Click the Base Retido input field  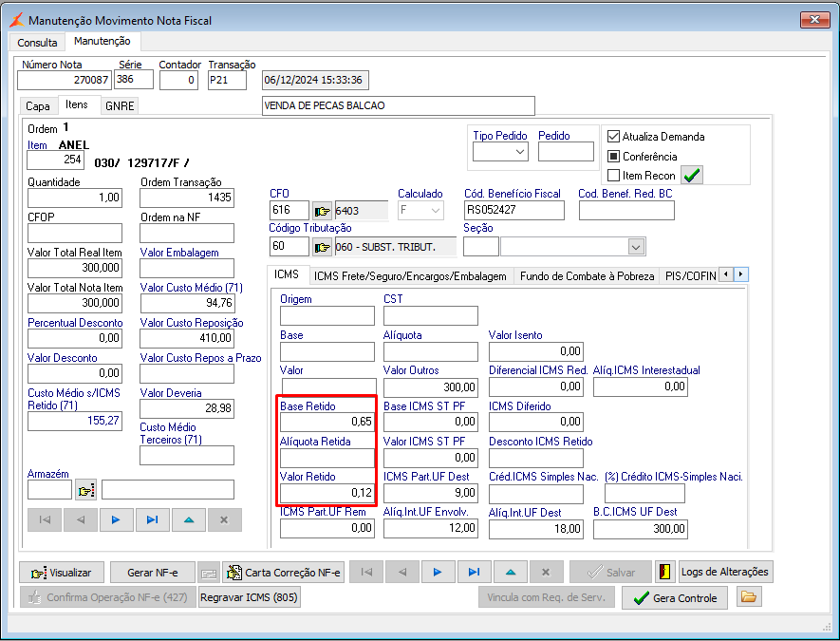point(327,422)
